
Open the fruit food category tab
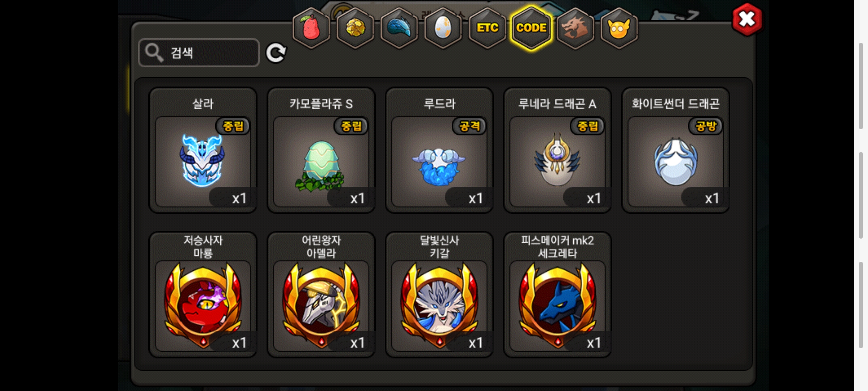311,28
